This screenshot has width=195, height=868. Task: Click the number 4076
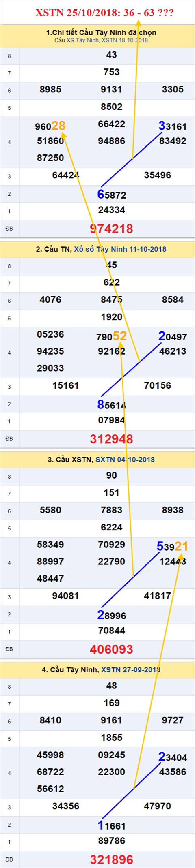50,300
